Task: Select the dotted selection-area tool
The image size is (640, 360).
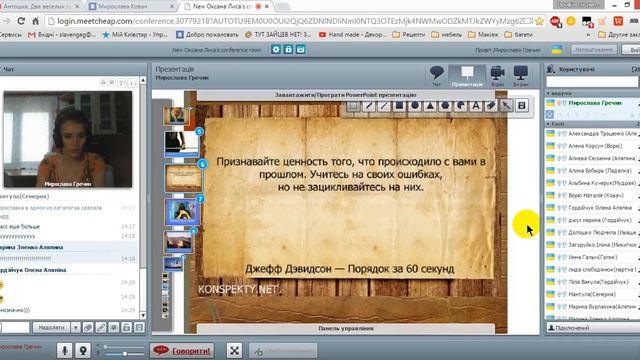Action: 353,106
